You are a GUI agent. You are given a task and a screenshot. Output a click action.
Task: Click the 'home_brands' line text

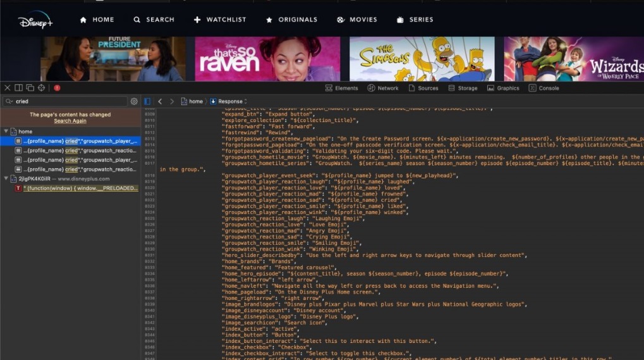point(258,261)
